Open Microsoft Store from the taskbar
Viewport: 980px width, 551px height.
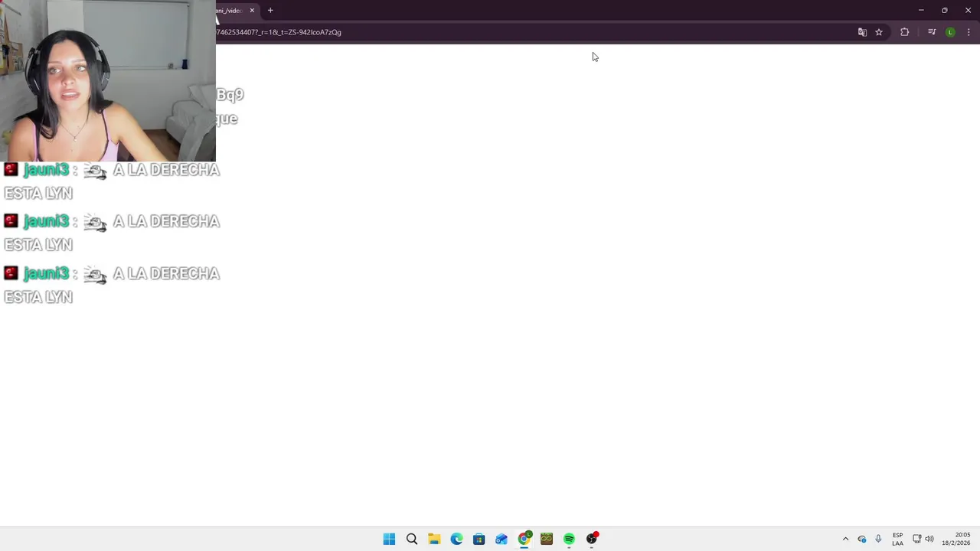[x=479, y=539]
